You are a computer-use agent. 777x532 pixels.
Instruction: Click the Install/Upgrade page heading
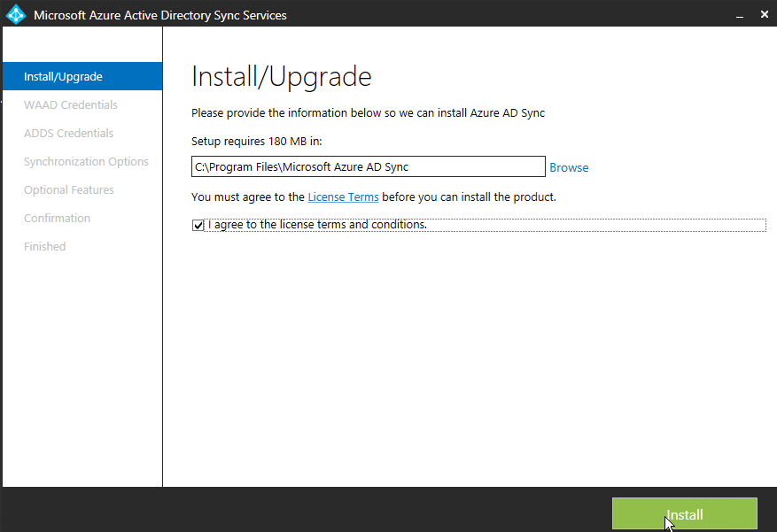281,77
